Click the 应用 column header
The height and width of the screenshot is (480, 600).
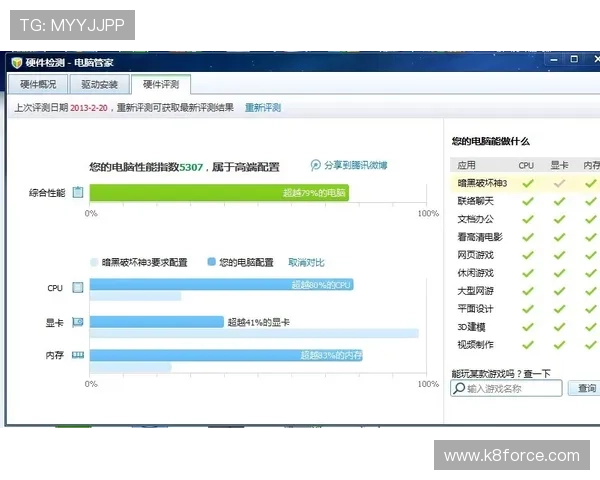466,165
